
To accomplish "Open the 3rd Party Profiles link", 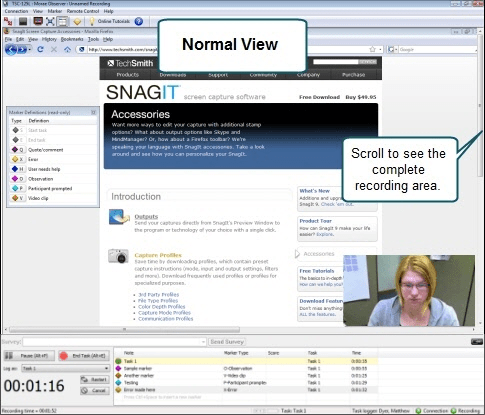I will tap(159, 295).
